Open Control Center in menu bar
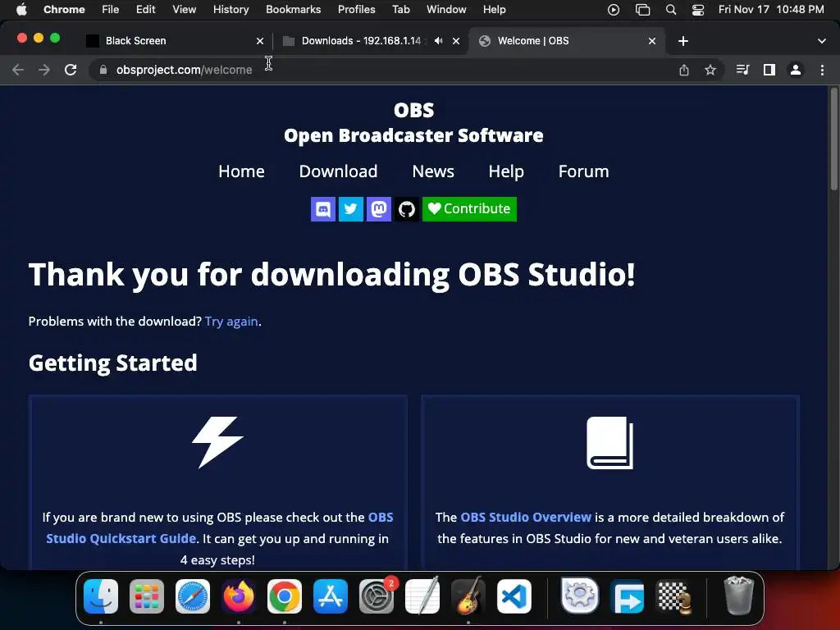 click(x=698, y=10)
